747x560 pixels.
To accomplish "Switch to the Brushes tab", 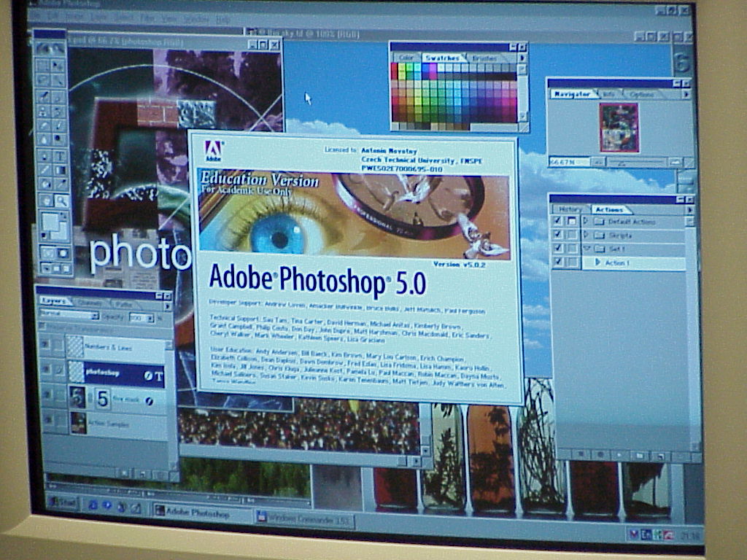I will pyautogui.click(x=484, y=58).
